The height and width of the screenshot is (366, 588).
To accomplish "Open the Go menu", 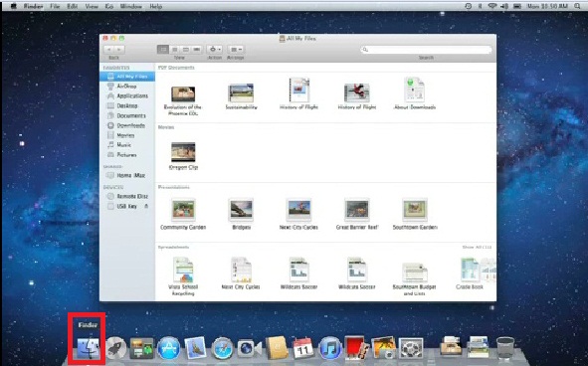I will pyautogui.click(x=109, y=6).
